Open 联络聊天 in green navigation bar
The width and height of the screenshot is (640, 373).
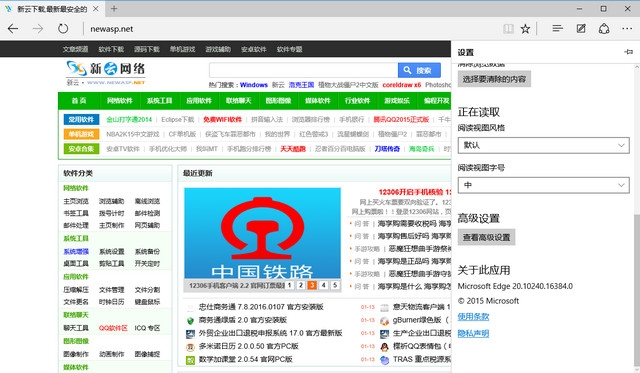[x=238, y=101]
